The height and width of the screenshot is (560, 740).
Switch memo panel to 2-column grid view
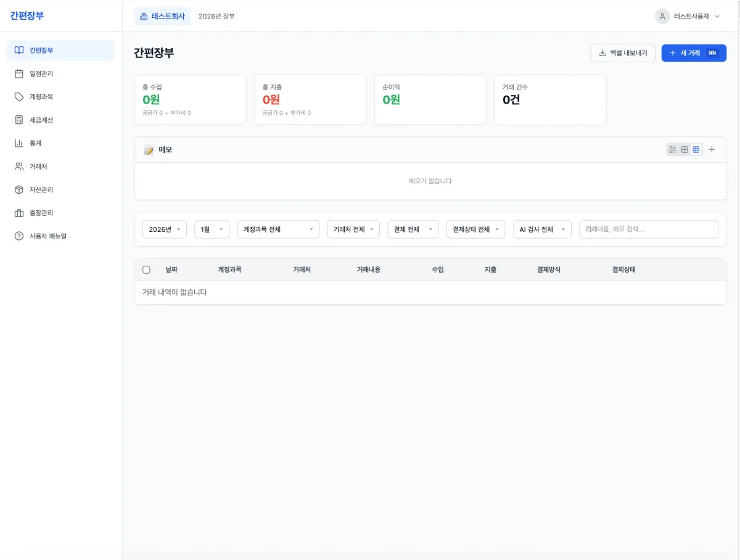coord(684,150)
